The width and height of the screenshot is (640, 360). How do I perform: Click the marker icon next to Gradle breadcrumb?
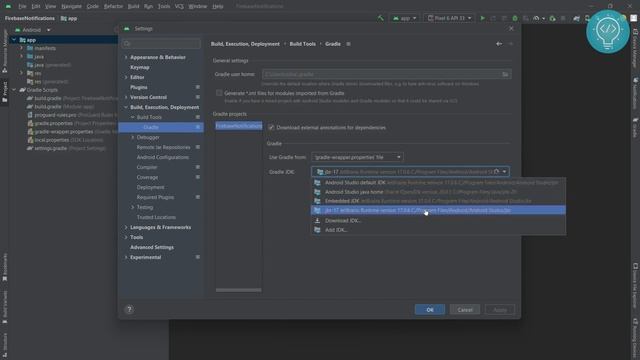(x=348, y=44)
